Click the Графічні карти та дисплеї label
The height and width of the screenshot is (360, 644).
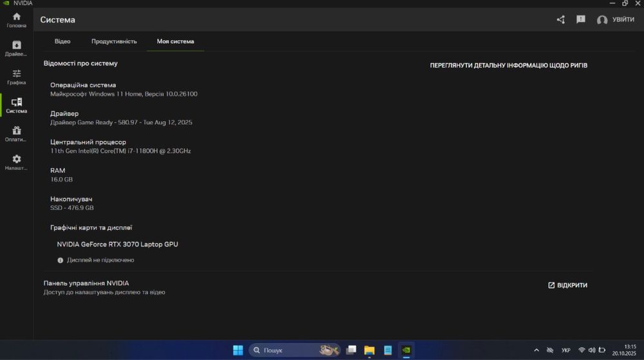pos(91,227)
